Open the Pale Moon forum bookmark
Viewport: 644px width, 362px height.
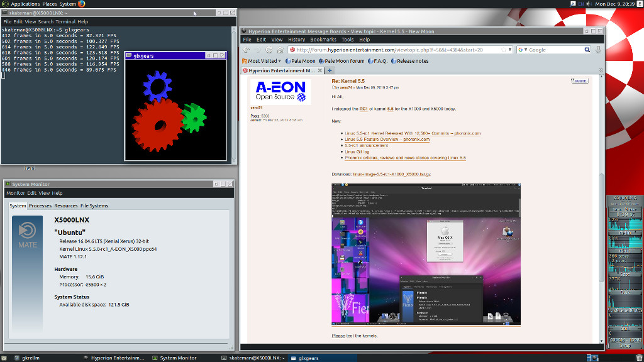(341, 61)
